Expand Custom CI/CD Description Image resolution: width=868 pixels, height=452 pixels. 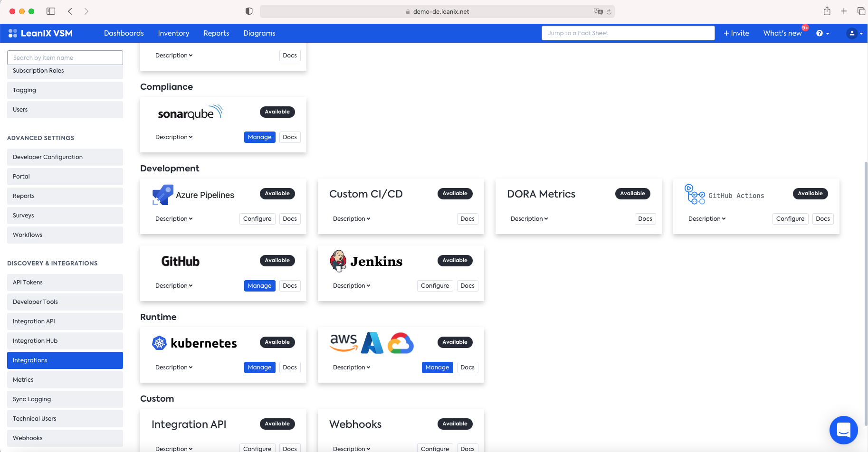352,219
